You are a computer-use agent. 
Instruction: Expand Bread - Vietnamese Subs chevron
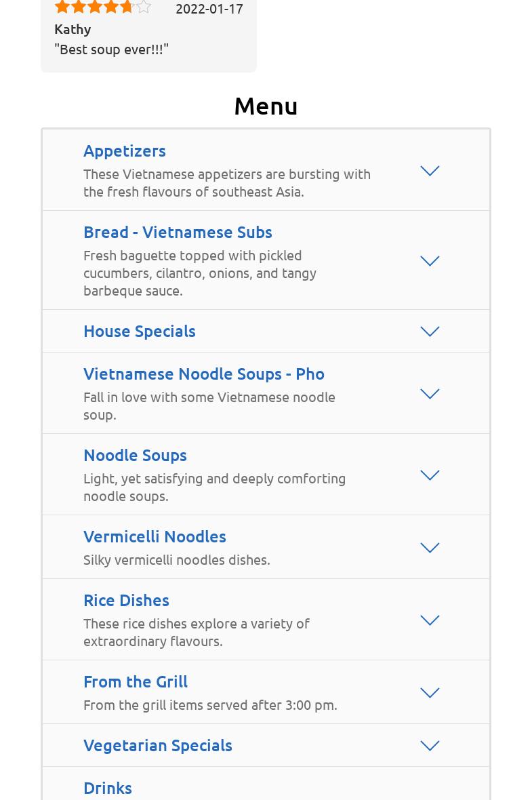coord(430,261)
